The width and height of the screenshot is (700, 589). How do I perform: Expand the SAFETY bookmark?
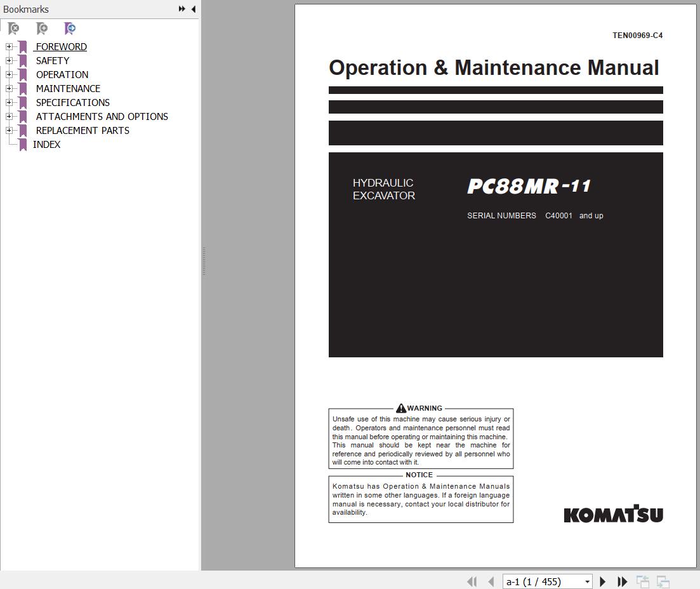[9, 60]
